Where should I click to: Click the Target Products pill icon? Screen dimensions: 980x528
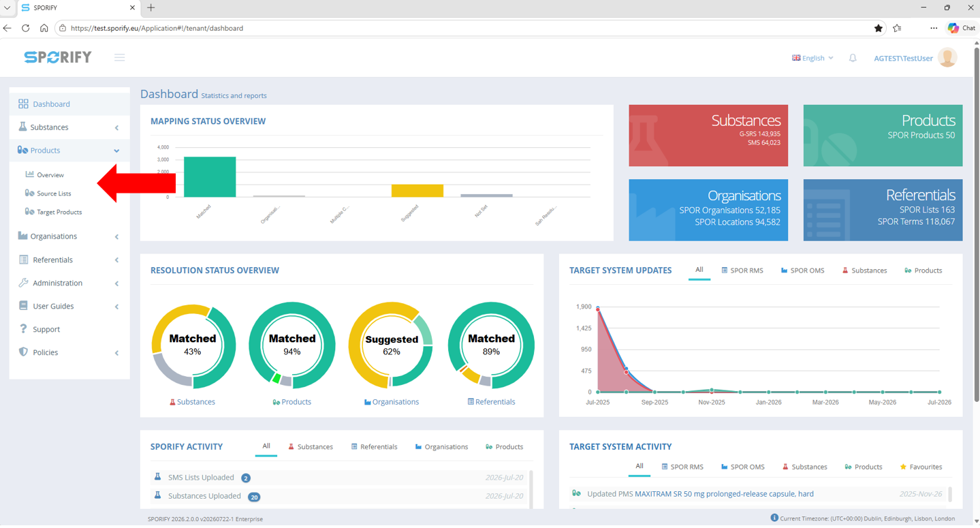(x=29, y=211)
